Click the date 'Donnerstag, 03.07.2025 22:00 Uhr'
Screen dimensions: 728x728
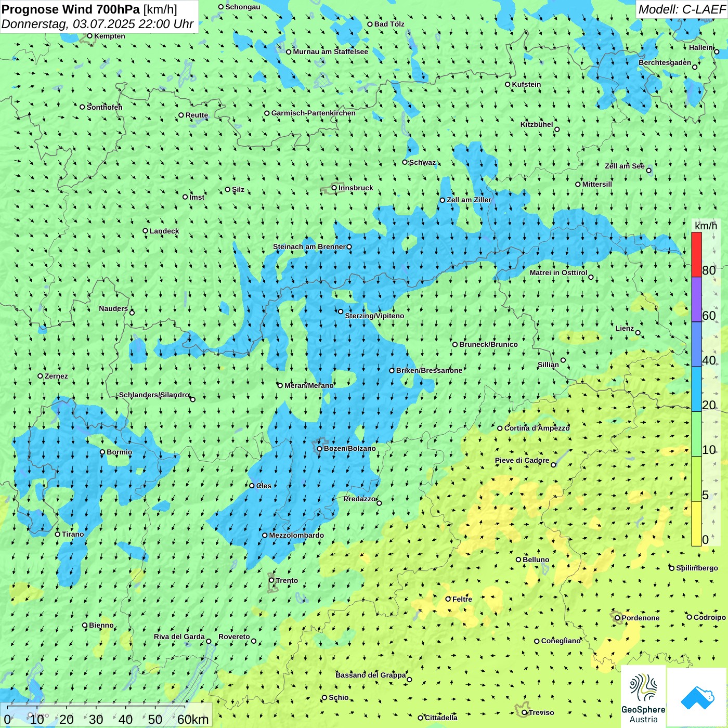coord(97,24)
